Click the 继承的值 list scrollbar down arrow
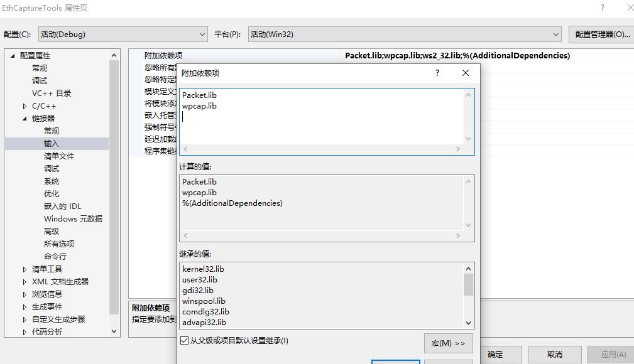 [x=468, y=323]
